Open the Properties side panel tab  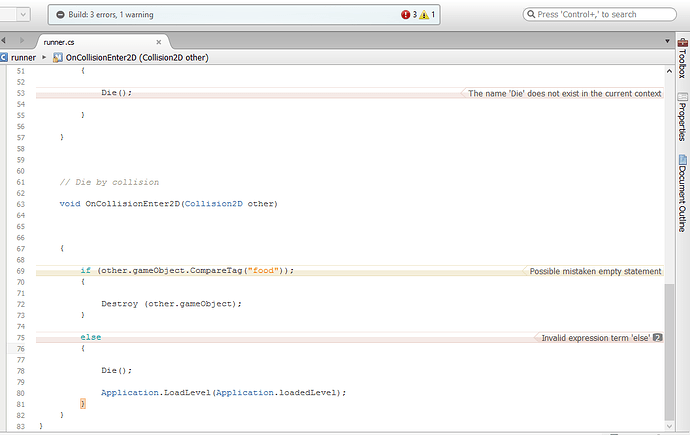click(x=682, y=119)
